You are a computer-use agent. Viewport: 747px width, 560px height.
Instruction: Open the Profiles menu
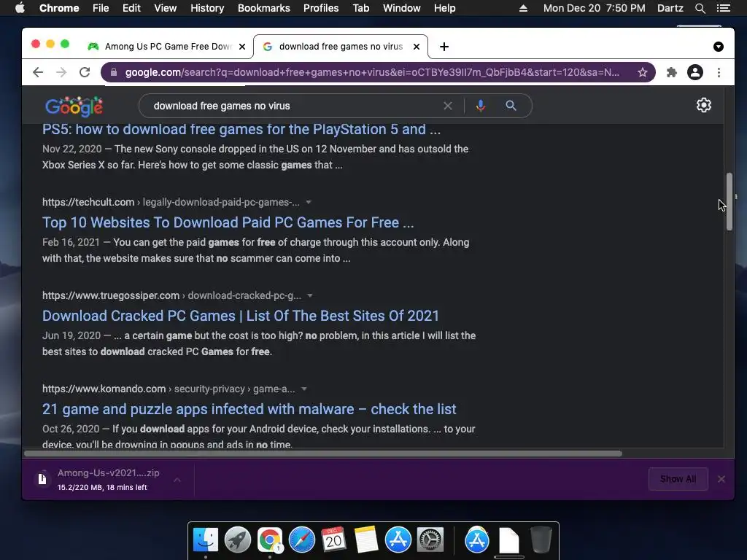(321, 8)
